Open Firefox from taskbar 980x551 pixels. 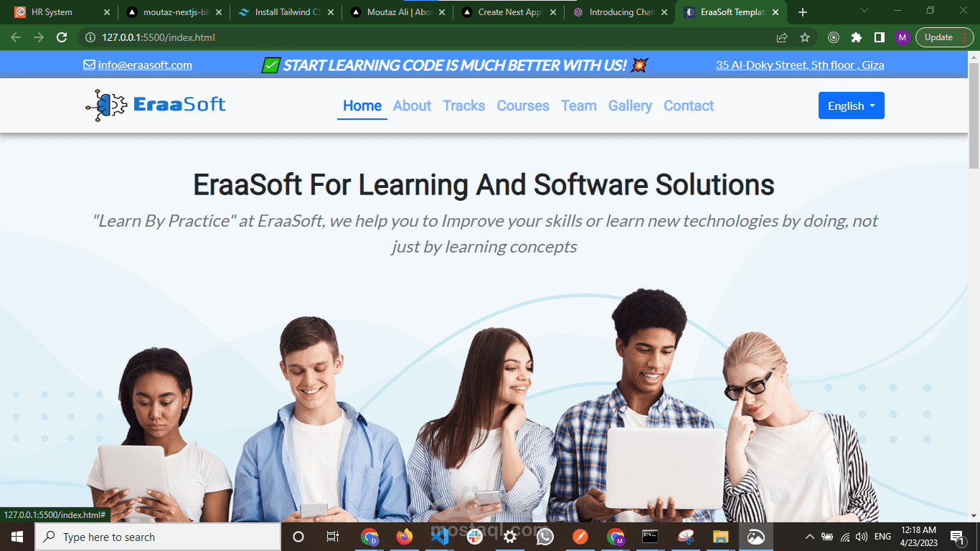click(x=405, y=537)
